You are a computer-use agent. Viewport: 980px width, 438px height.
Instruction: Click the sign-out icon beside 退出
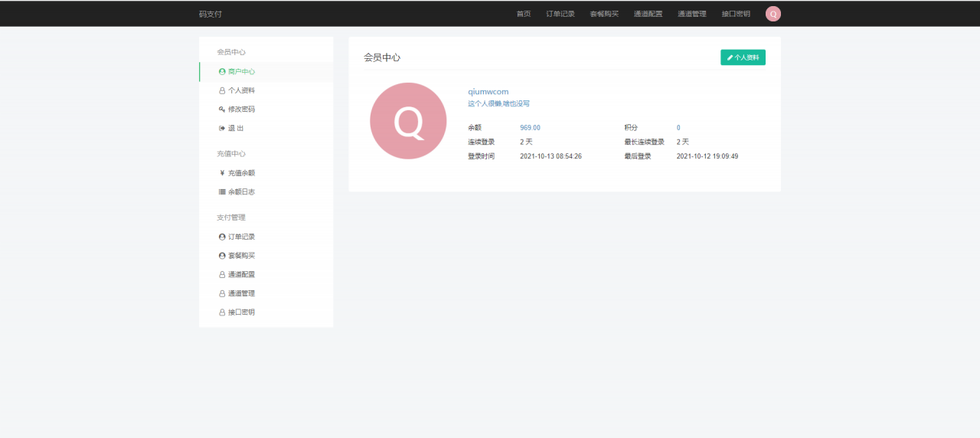(222, 129)
